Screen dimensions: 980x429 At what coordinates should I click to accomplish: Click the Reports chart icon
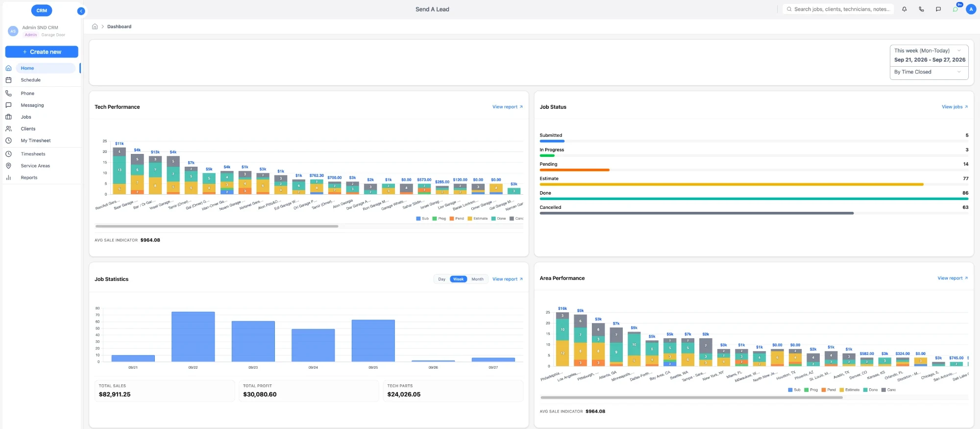(8, 177)
